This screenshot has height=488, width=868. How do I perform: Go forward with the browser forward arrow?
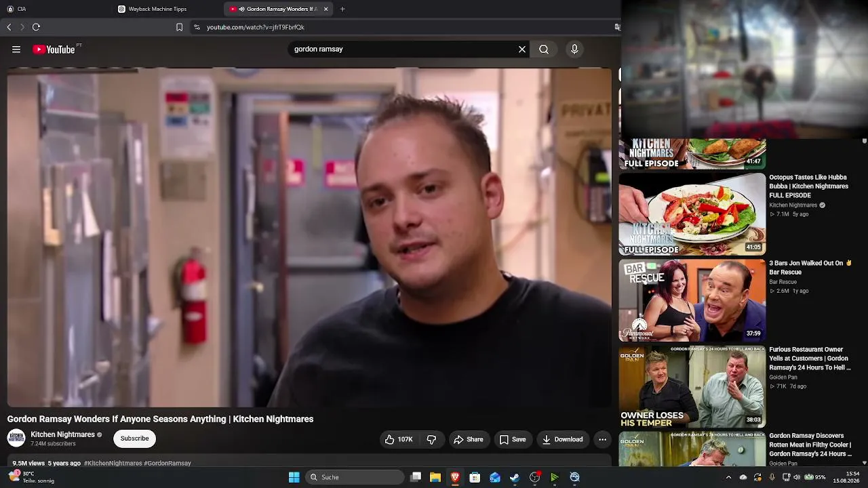click(22, 27)
